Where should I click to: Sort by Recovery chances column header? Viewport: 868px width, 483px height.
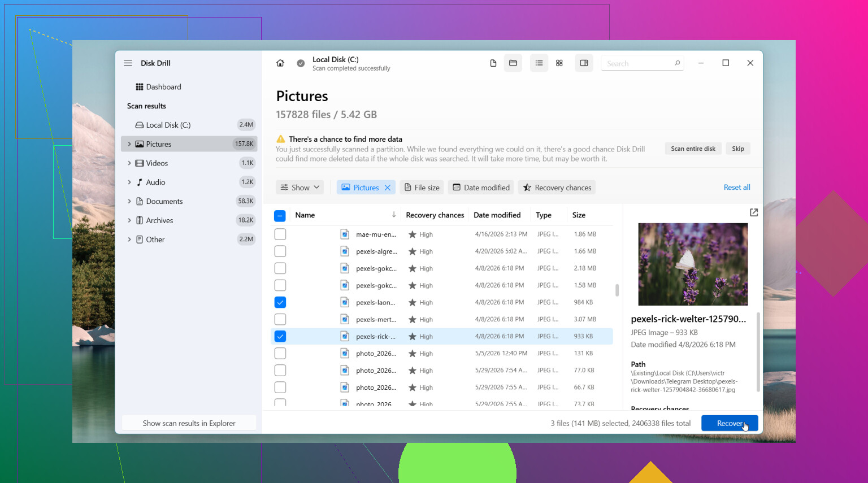point(435,215)
